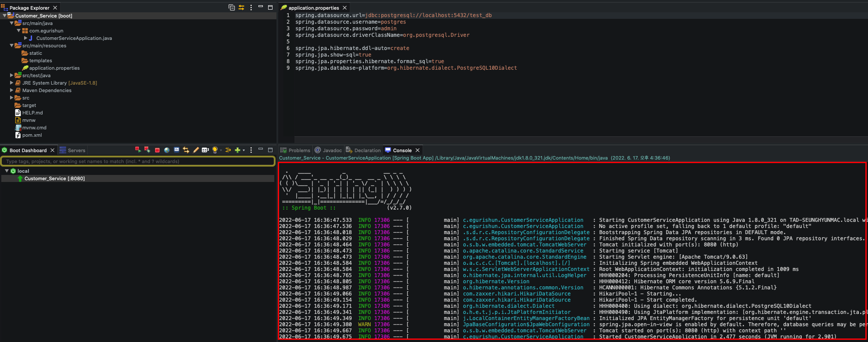This screenshot has height=342, width=868.
Task: Expand the src/test/java folder
Action: click(11, 75)
